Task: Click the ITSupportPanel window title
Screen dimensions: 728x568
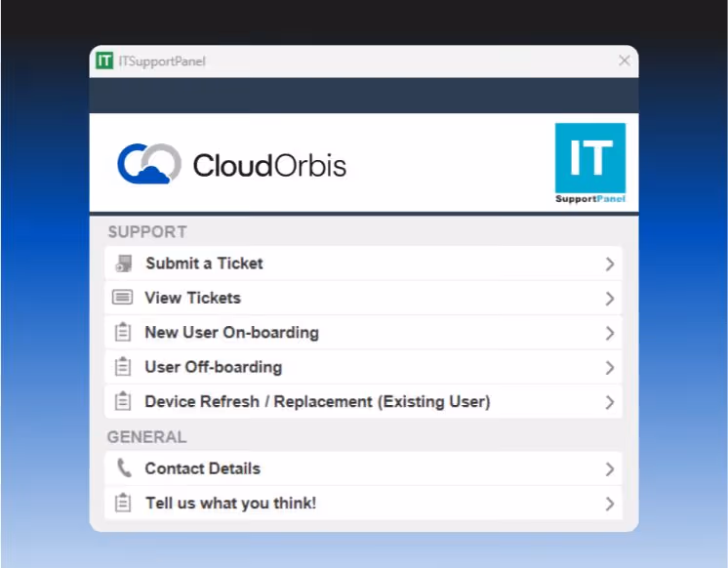Action: (162, 61)
